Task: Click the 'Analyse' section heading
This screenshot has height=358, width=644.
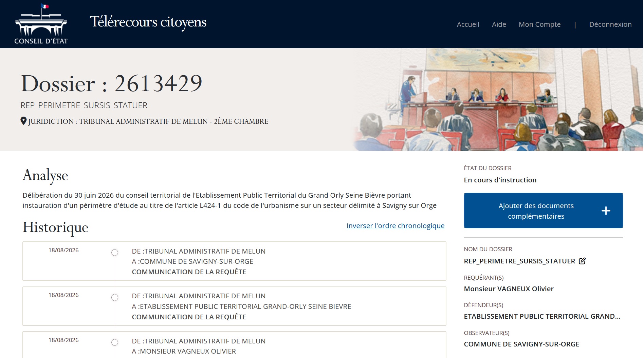Action: tap(45, 175)
